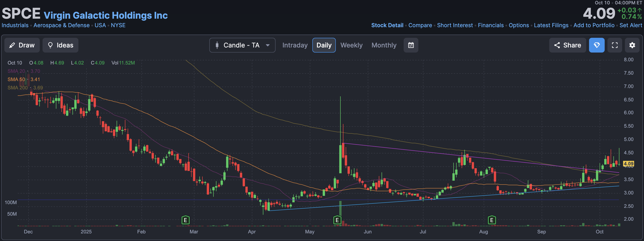Screen dimensions: 644x241
Task: Open the Options chain link
Action: [518, 25]
